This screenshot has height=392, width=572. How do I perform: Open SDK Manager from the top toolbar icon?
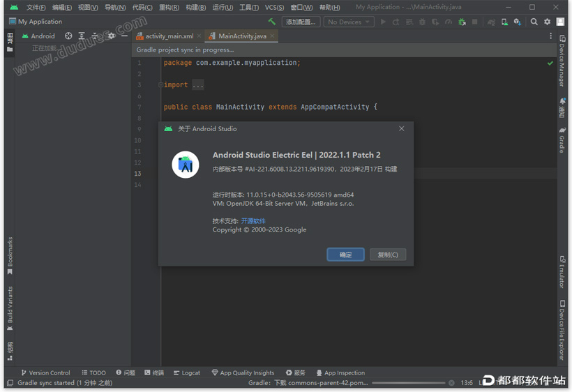click(518, 22)
